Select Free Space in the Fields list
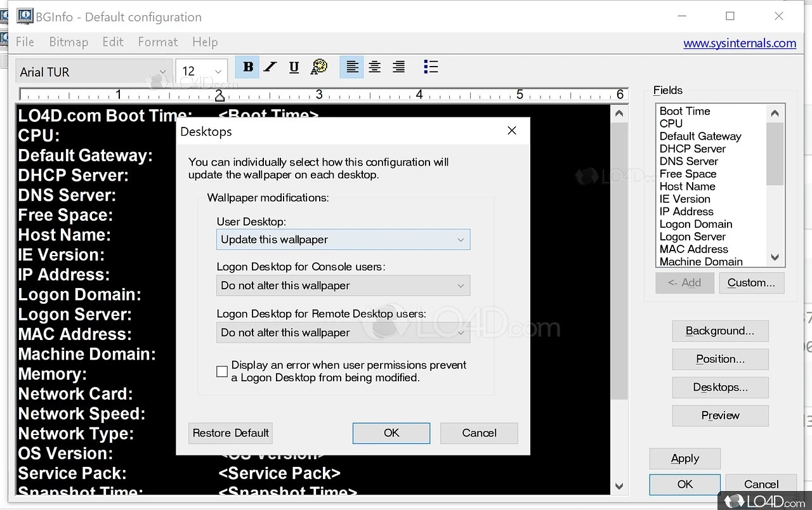The image size is (812, 510). [688, 174]
